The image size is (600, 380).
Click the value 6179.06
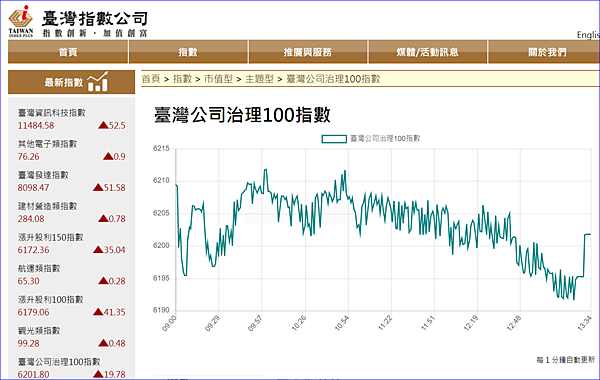point(33,312)
